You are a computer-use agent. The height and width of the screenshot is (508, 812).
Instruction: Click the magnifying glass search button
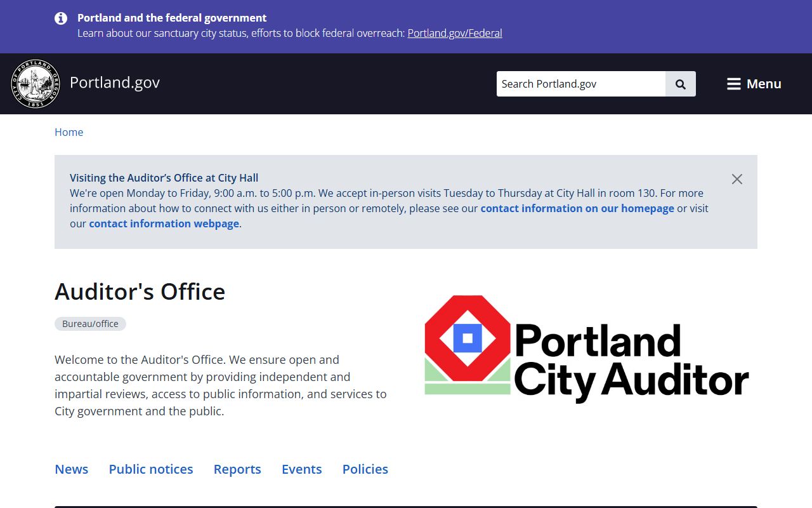click(681, 84)
